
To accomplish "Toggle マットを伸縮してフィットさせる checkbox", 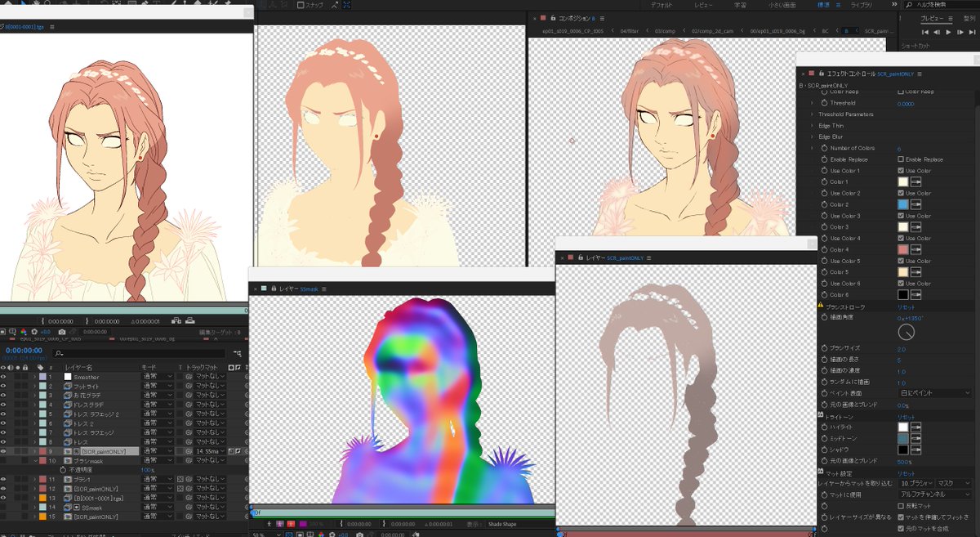I will (x=901, y=517).
